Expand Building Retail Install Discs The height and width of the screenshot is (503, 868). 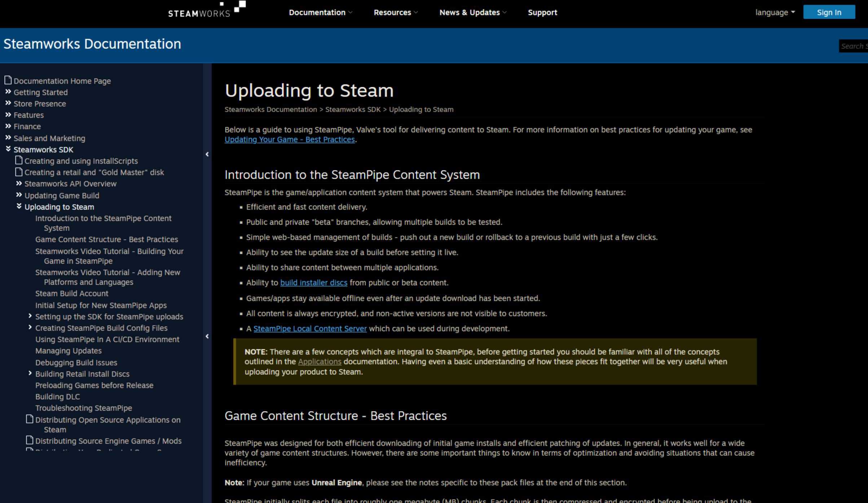30,373
